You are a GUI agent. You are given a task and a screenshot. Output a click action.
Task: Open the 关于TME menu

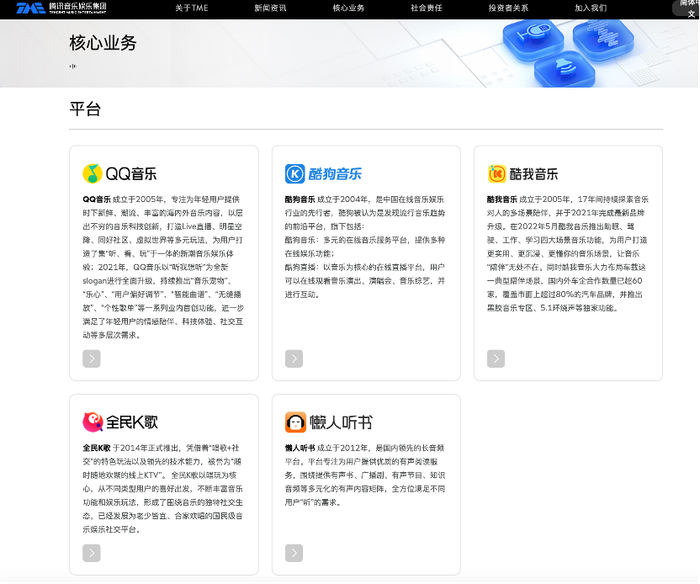click(x=192, y=8)
